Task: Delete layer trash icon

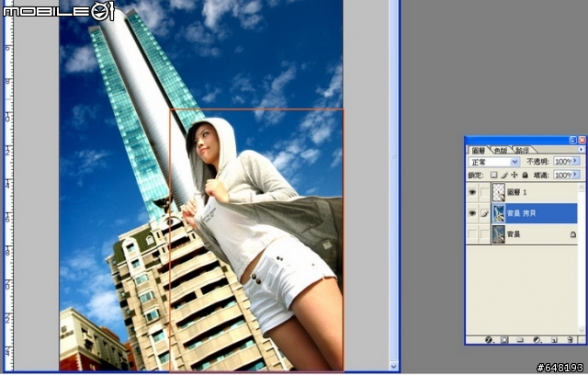Action: pos(570,340)
